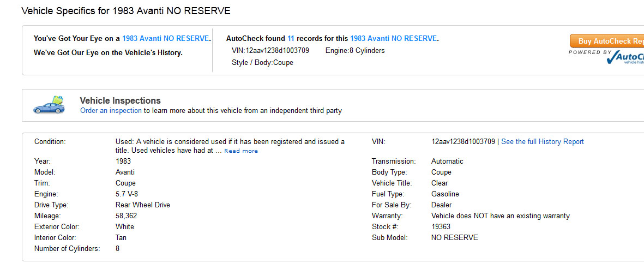Expand the condition text with Read more
Viewport: 644px width, 263px height.
click(241, 151)
